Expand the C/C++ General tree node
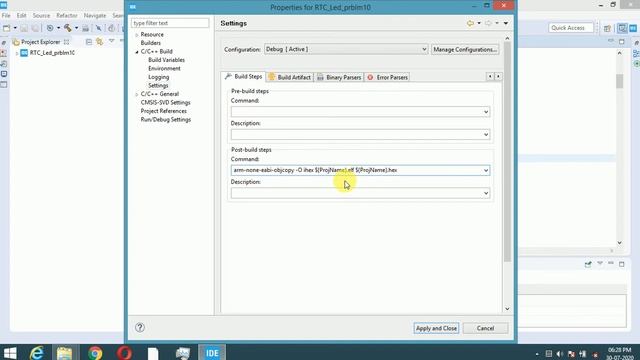The image size is (640, 360). point(137,94)
